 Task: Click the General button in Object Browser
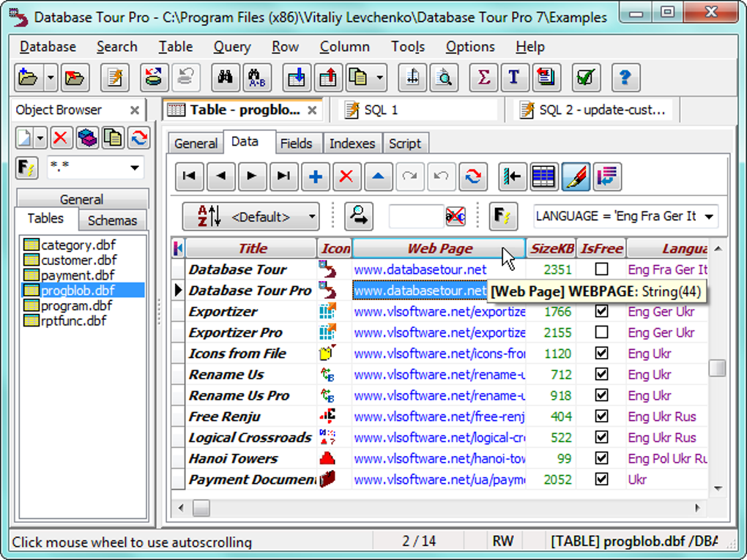tap(82, 199)
